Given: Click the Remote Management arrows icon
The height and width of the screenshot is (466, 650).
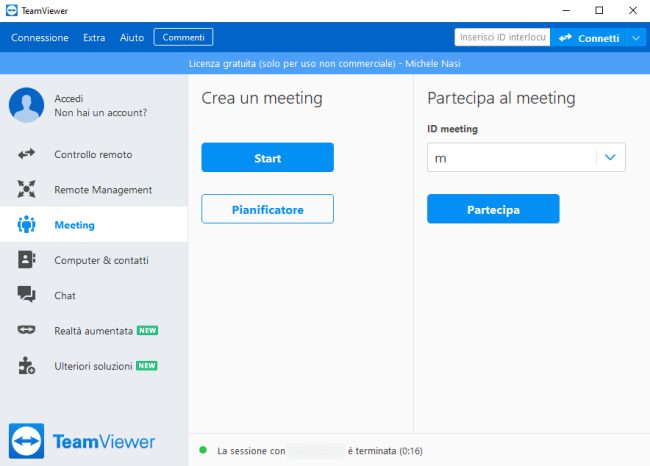Looking at the screenshot, I should coord(27,189).
